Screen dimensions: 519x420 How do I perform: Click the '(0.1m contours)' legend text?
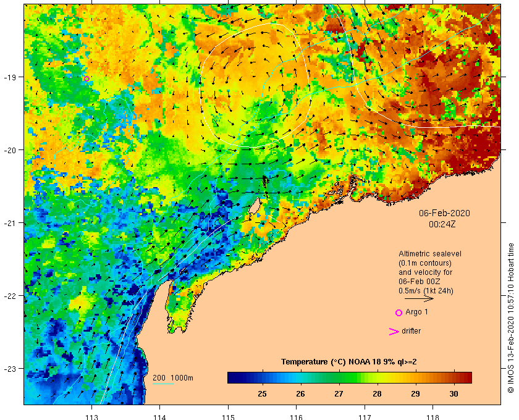click(425, 263)
